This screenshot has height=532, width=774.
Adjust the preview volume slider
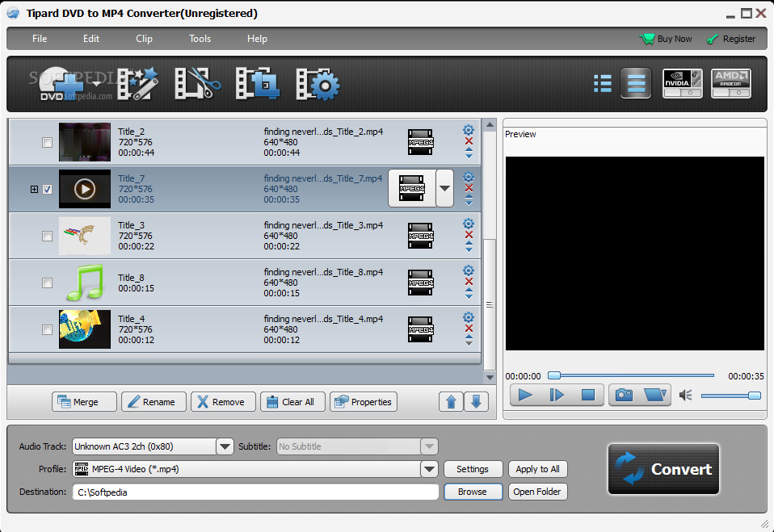click(x=731, y=396)
